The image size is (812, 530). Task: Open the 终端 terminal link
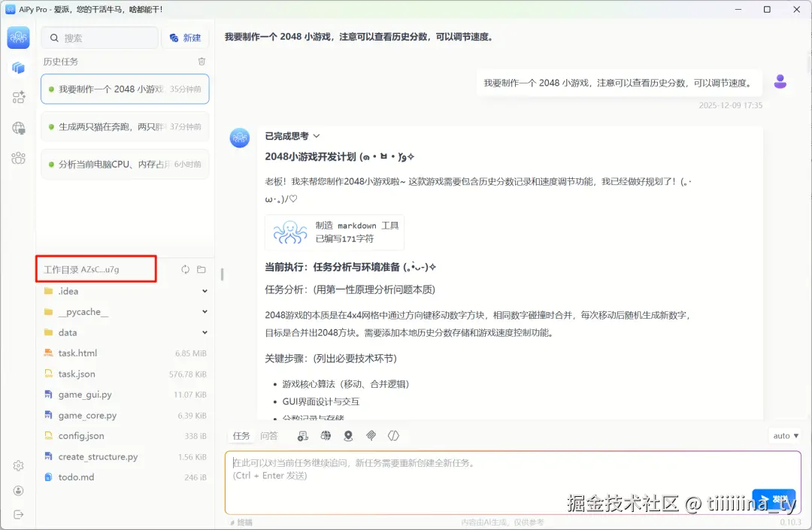[x=241, y=522]
